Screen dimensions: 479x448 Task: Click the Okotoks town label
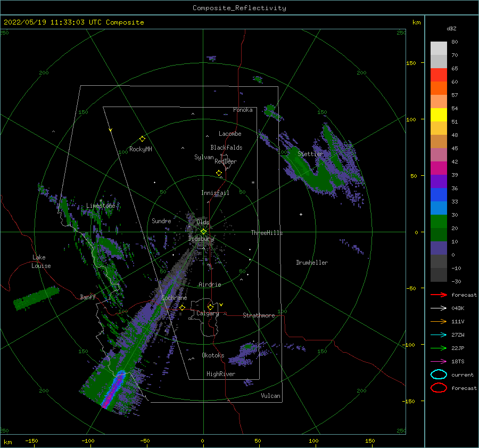click(x=213, y=355)
